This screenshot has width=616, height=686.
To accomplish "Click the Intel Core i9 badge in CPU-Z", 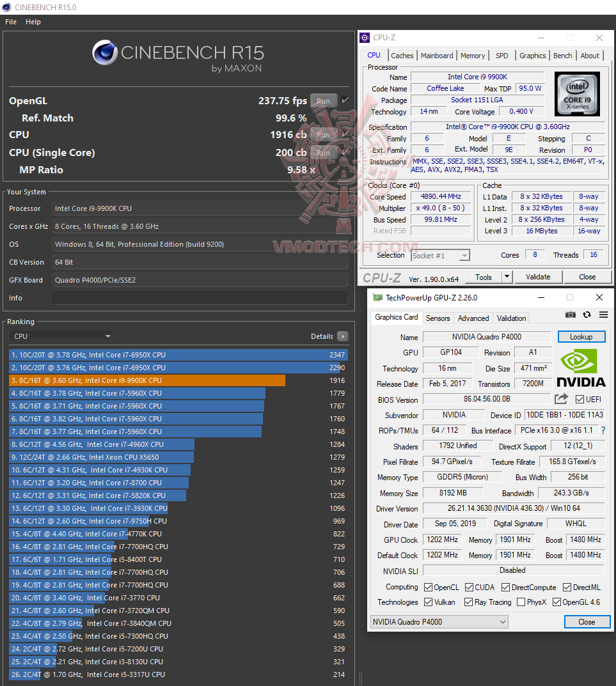I will pyautogui.click(x=577, y=94).
